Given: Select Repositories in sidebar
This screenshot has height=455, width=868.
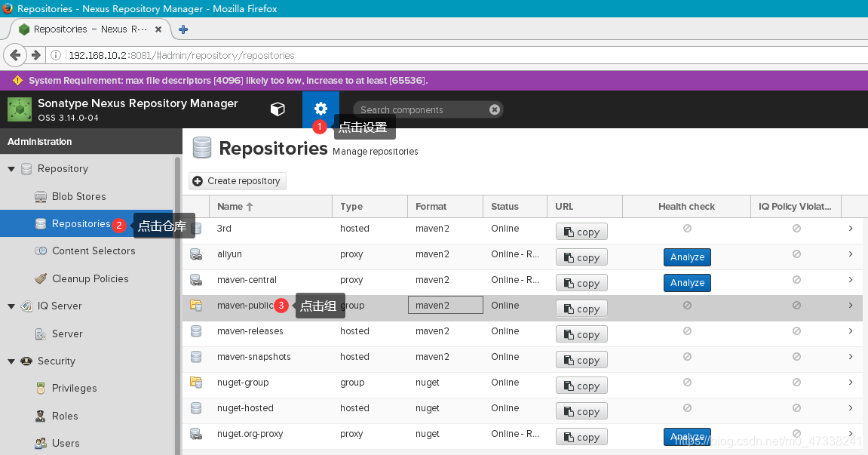Looking at the screenshot, I should click(x=81, y=223).
